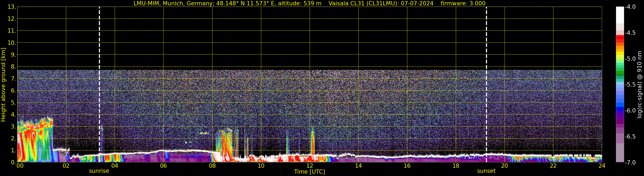
Task: Click the 12 hour tick label
Action: [x=310, y=166]
